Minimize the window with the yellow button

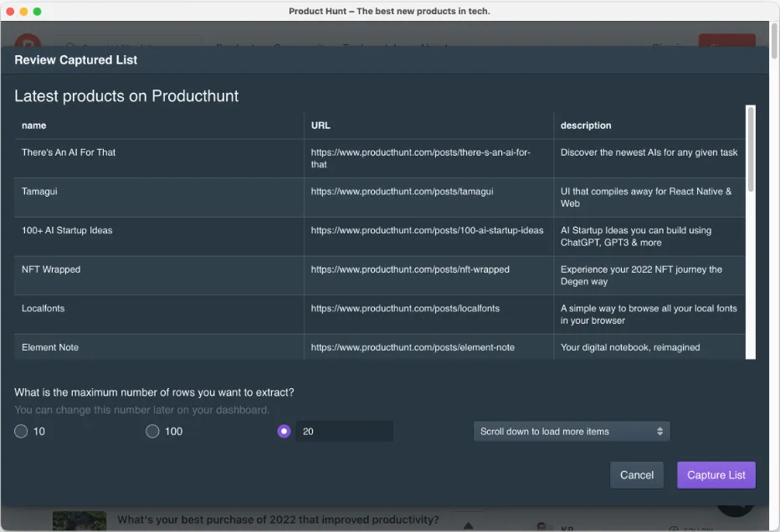click(23, 11)
